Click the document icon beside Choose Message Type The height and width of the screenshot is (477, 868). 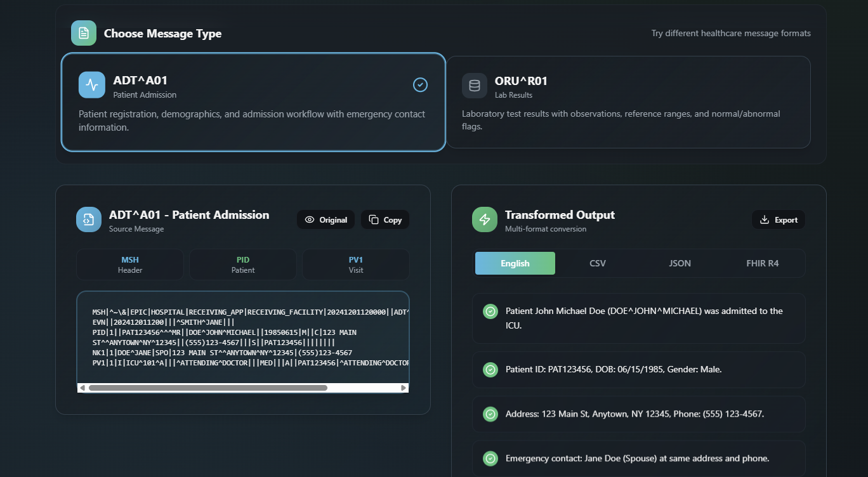(x=84, y=33)
